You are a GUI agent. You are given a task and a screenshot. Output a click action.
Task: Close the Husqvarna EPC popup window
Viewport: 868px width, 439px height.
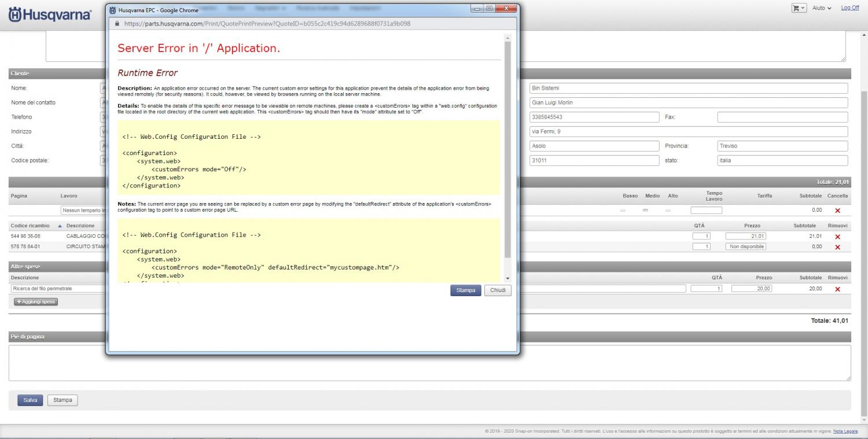[506, 9]
